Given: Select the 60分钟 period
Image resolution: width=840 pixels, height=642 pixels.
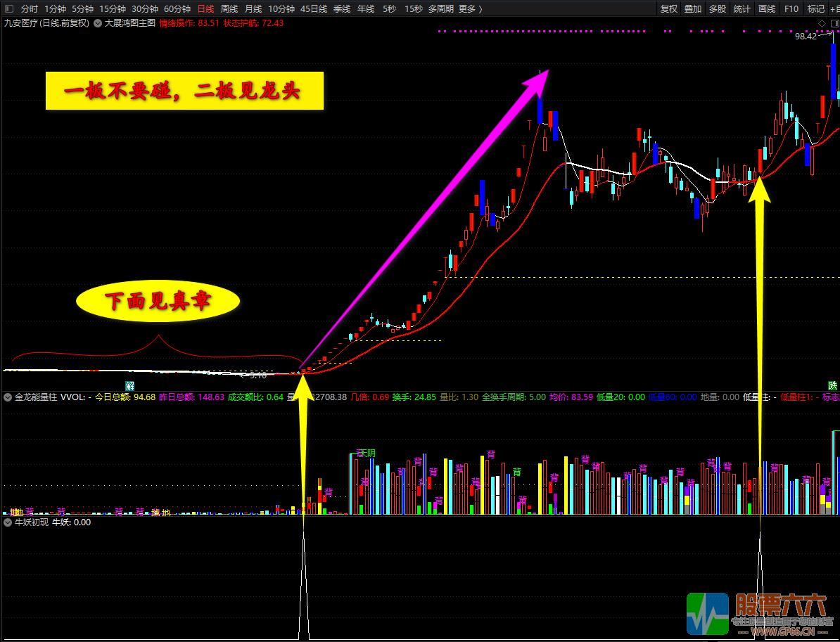Looking at the screenshot, I should click(x=177, y=8).
